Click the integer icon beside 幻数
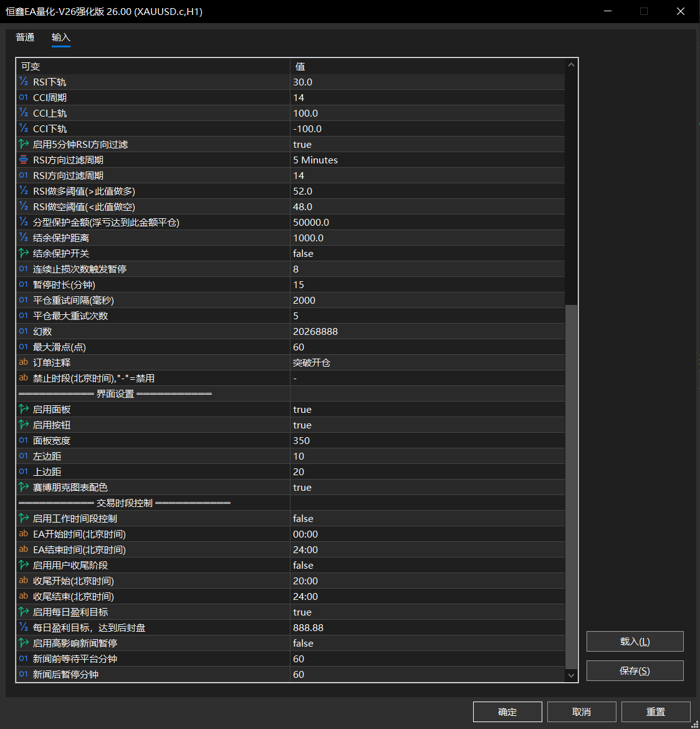This screenshot has height=729, width=700. pyautogui.click(x=24, y=331)
